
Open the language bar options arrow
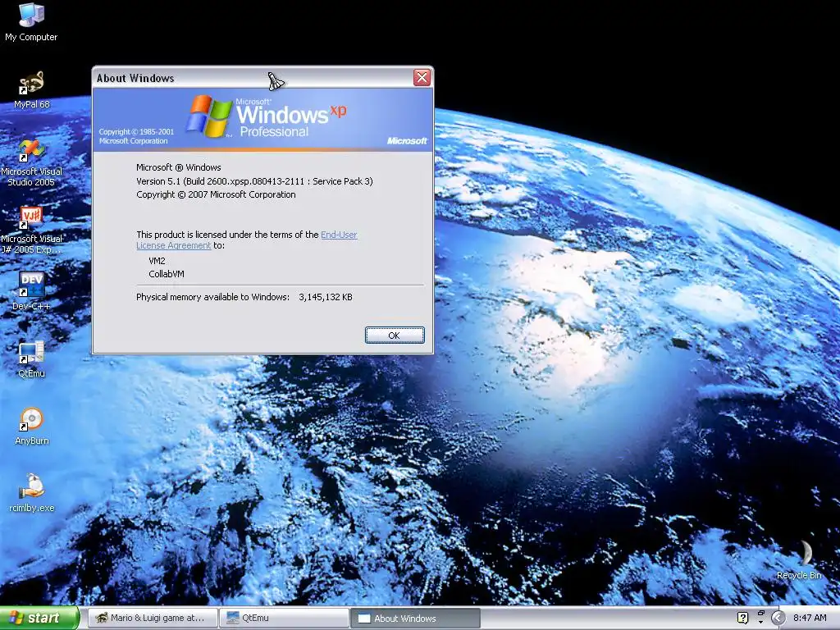tap(760, 622)
